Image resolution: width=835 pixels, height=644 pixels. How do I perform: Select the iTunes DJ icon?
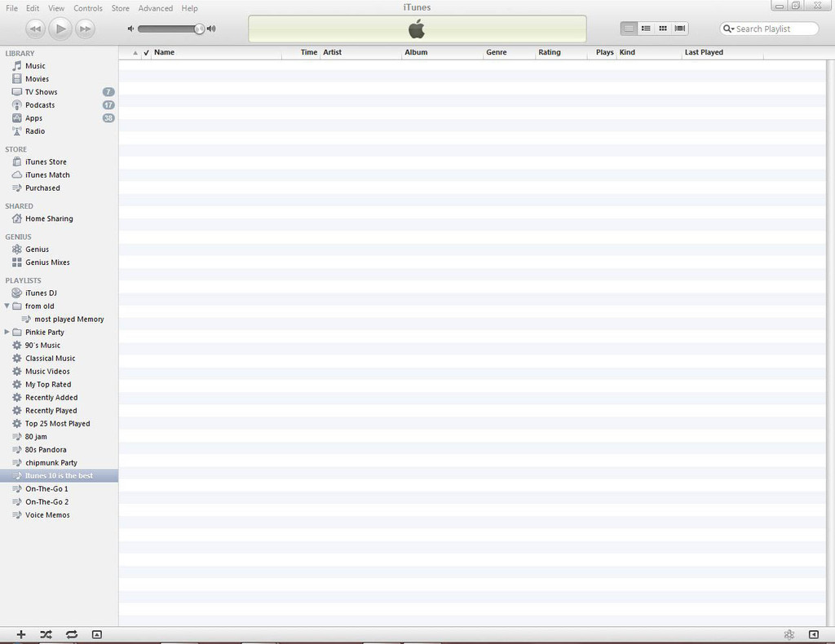17,293
